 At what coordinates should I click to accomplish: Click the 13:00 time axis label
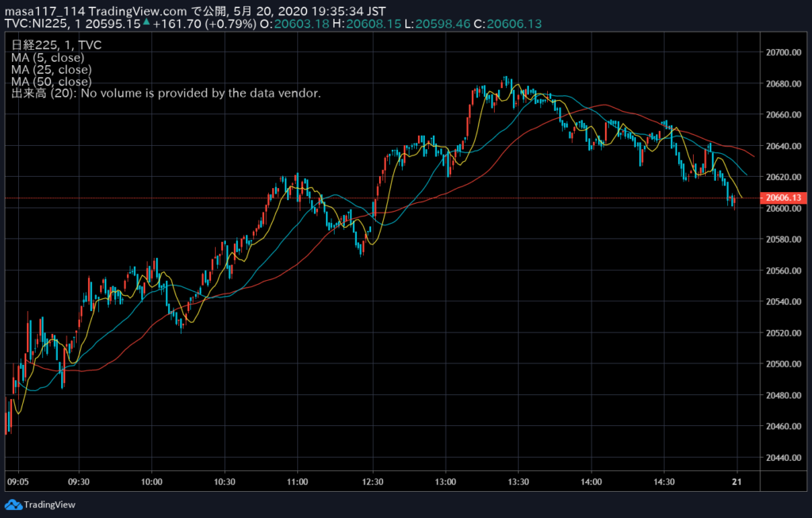pyautogui.click(x=446, y=482)
